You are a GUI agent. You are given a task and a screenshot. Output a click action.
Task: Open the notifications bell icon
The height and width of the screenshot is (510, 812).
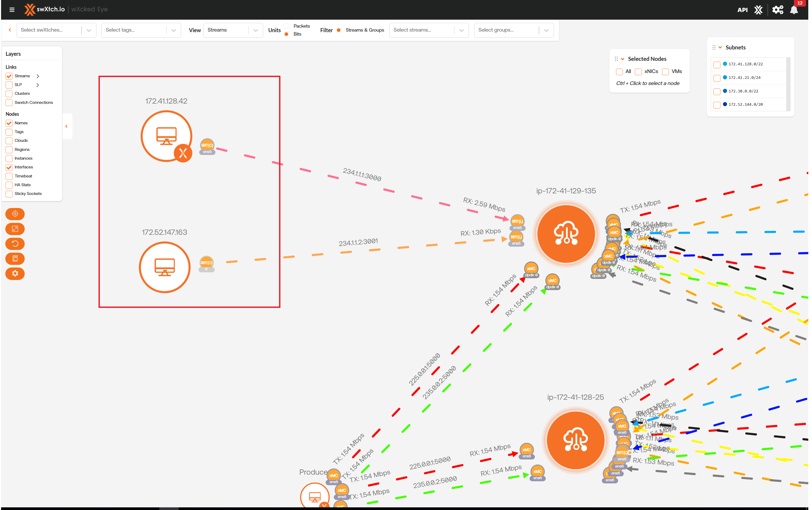pyautogui.click(x=794, y=10)
